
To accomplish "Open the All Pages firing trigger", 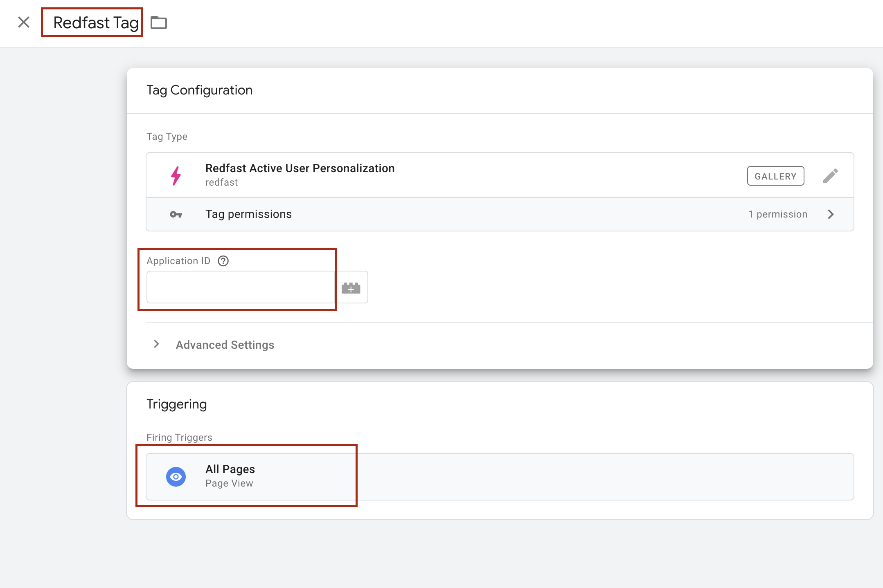I will pos(500,477).
